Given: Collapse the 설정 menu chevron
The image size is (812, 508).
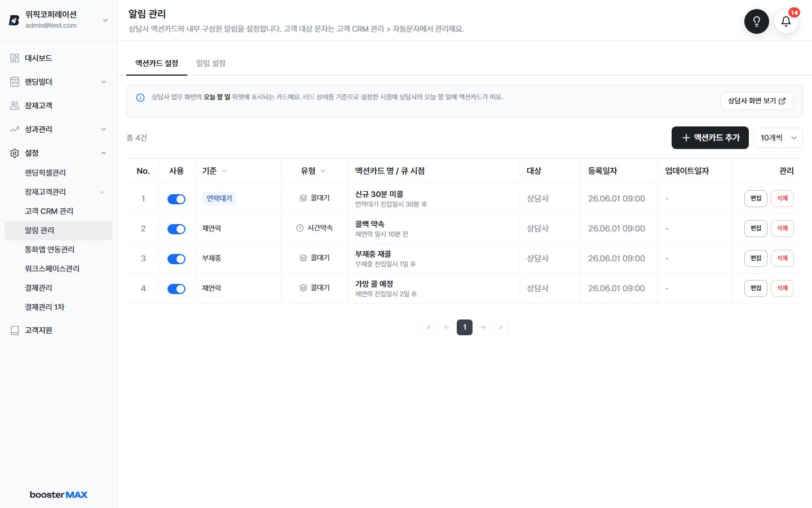Looking at the screenshot, I should (104, 153).
